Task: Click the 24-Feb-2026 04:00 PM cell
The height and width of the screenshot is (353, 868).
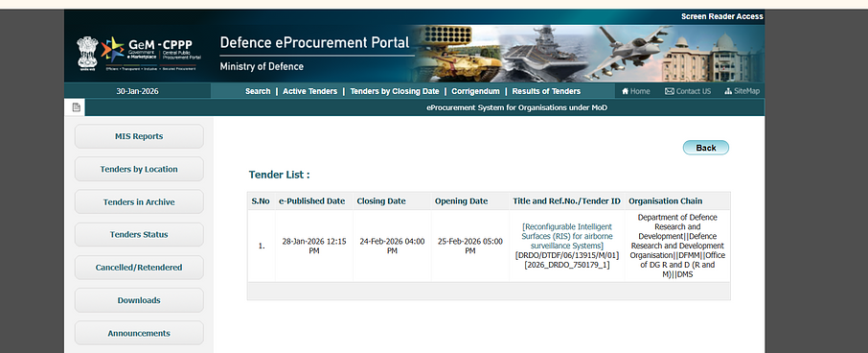Action: tap(392, 247)
